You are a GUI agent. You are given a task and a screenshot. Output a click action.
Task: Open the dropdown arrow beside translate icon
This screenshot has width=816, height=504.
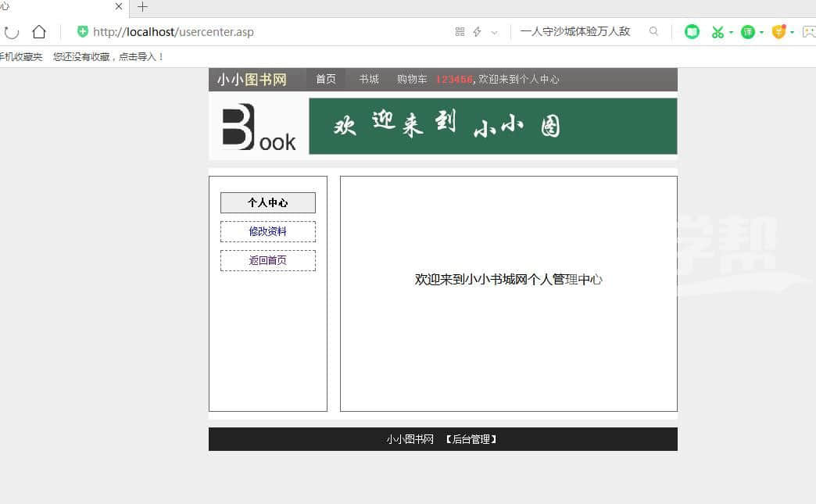(762, 32)
